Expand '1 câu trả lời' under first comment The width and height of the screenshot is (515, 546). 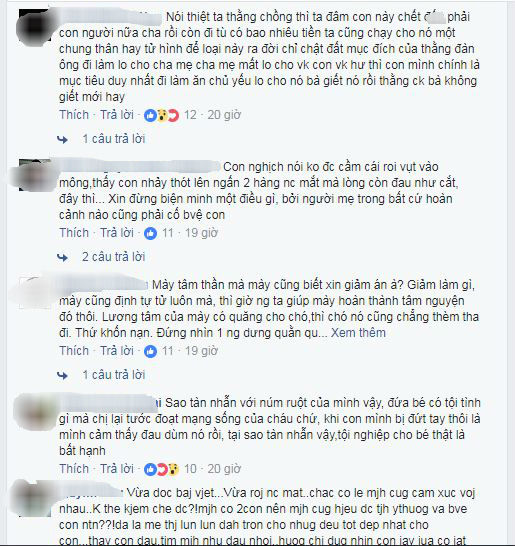tap(114, 139)
